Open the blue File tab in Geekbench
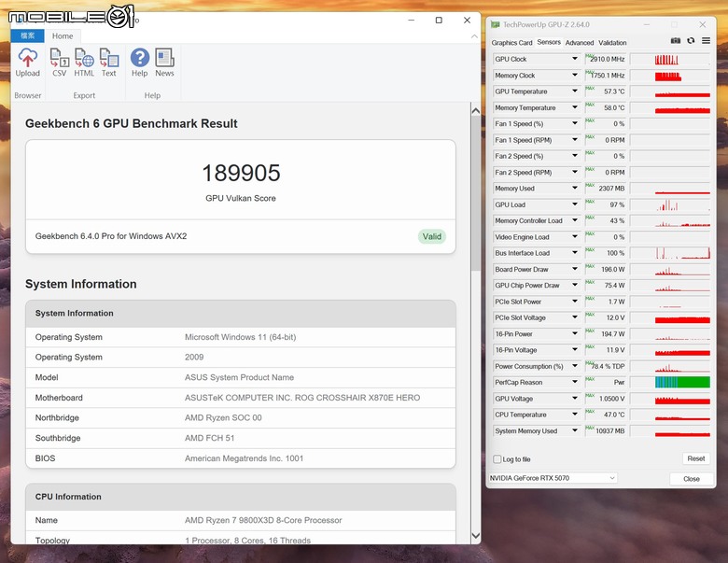The height and width of the screenshot is (563, 728). [27, 35]
